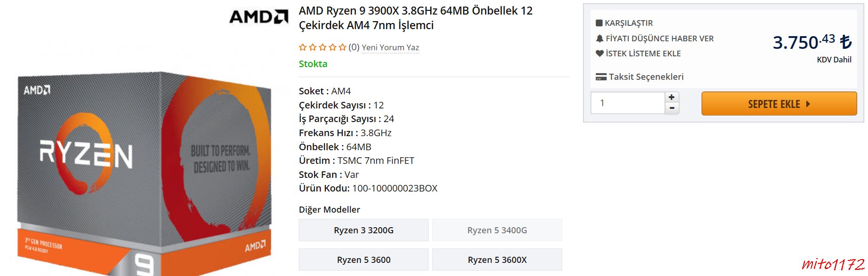This screenshot has height=276, width=868.
Task: Click the bell icon for price alert
Action: coord(600,38)
